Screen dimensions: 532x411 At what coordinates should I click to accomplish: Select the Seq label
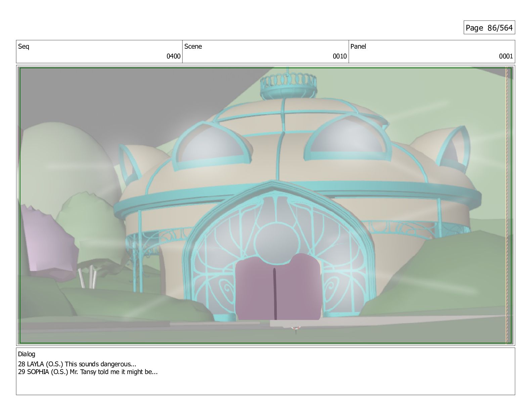pyautogui.click(x=24, y=47)
